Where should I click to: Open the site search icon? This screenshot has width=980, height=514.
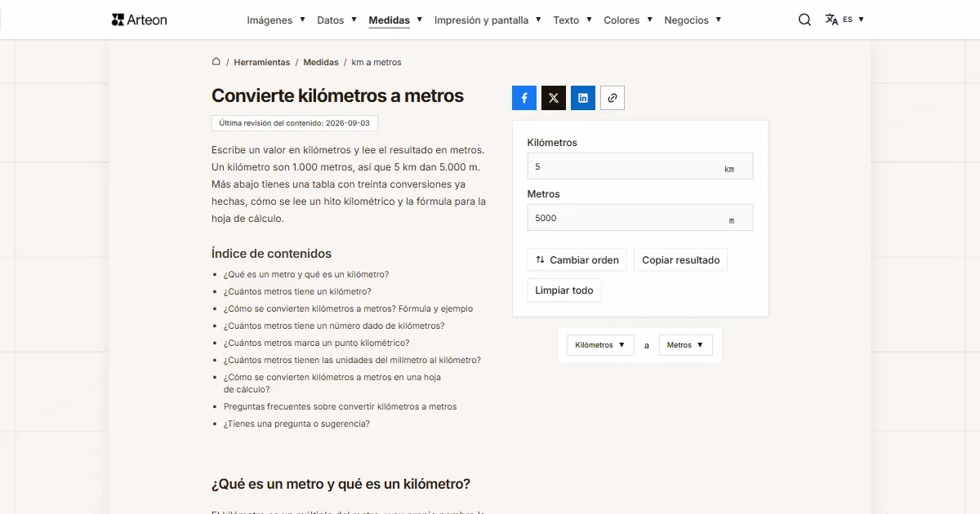804,20
